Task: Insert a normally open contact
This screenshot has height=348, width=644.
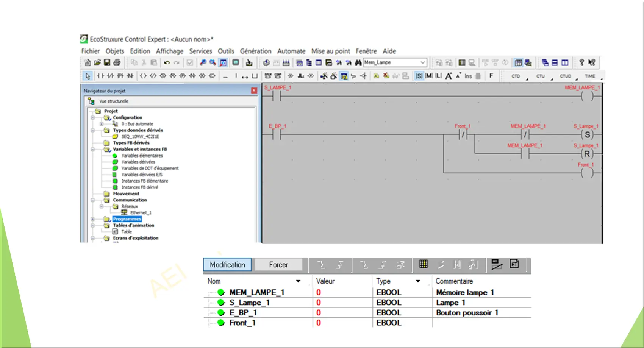Action: click(100, 76)
